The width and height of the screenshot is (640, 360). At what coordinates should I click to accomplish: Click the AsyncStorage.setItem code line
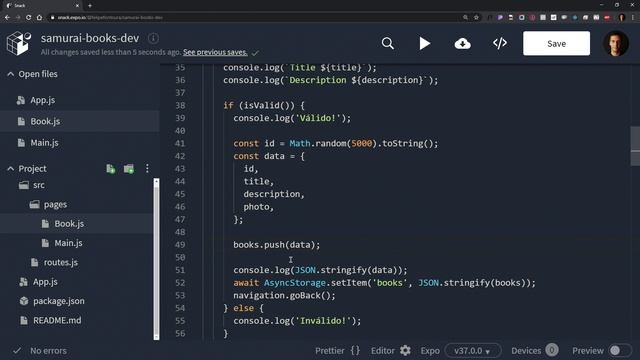tap(384, 283)
